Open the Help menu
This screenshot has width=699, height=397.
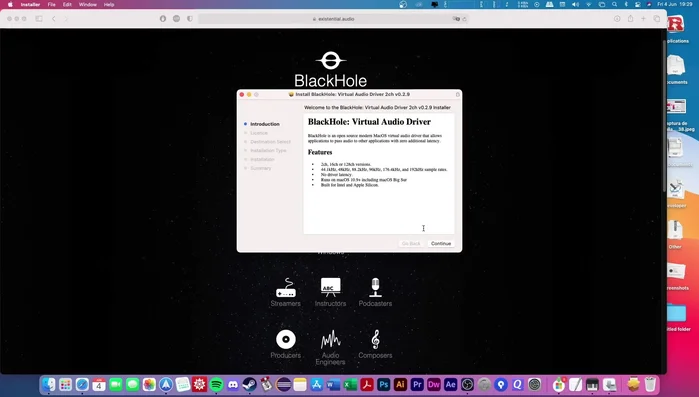[x=109, y=4]
